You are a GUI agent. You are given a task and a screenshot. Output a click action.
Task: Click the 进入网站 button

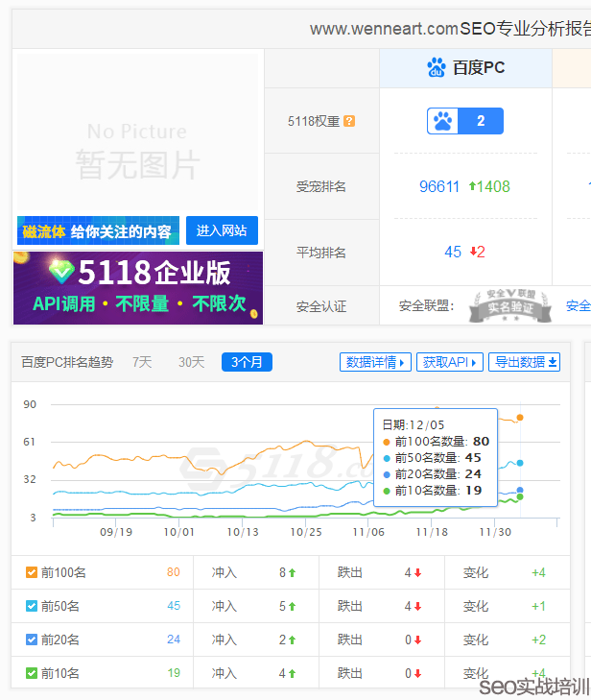222,230
